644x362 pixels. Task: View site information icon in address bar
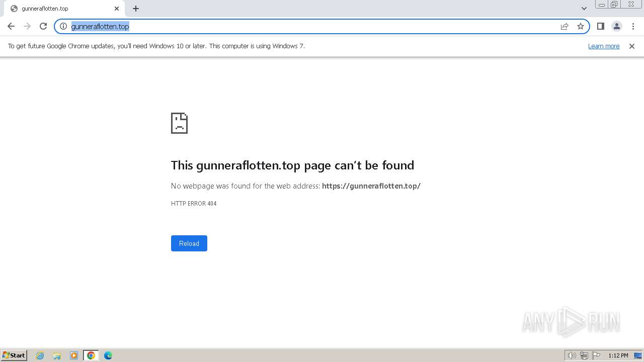click(63, 26)
